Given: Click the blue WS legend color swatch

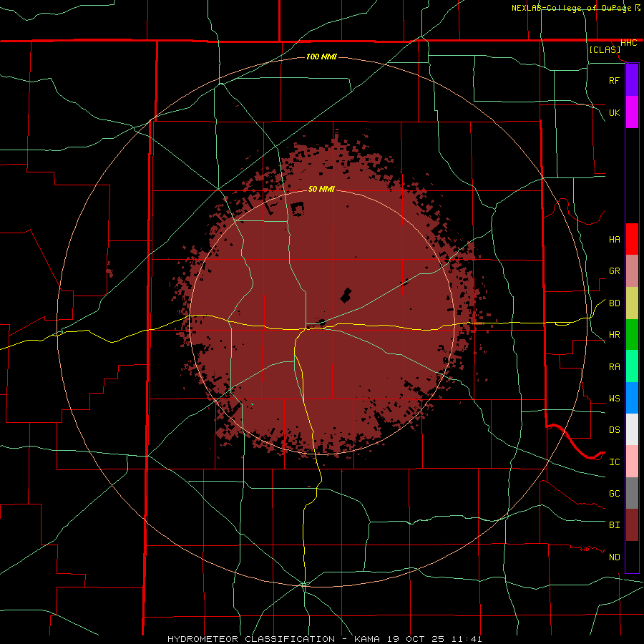Looking at the screenshot, I should [632, 398].
